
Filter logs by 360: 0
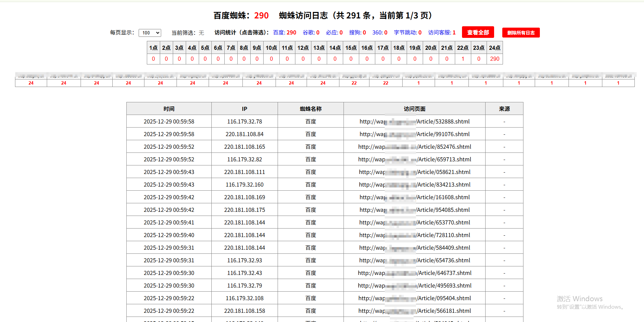tap(380, 33)
